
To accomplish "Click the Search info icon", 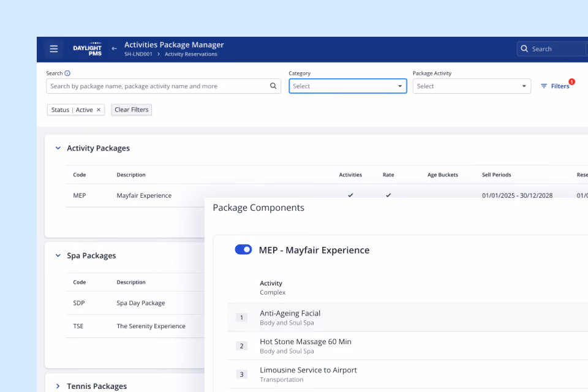I will pos(67,73).
